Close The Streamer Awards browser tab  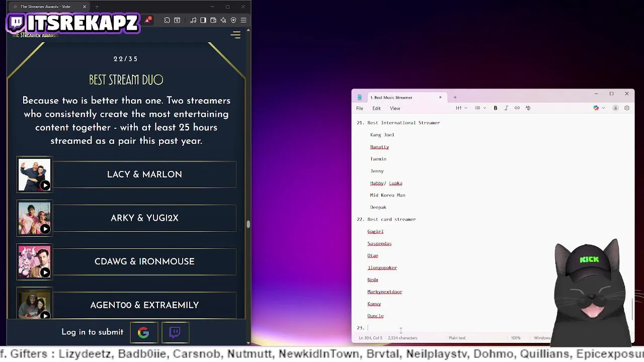85,7
